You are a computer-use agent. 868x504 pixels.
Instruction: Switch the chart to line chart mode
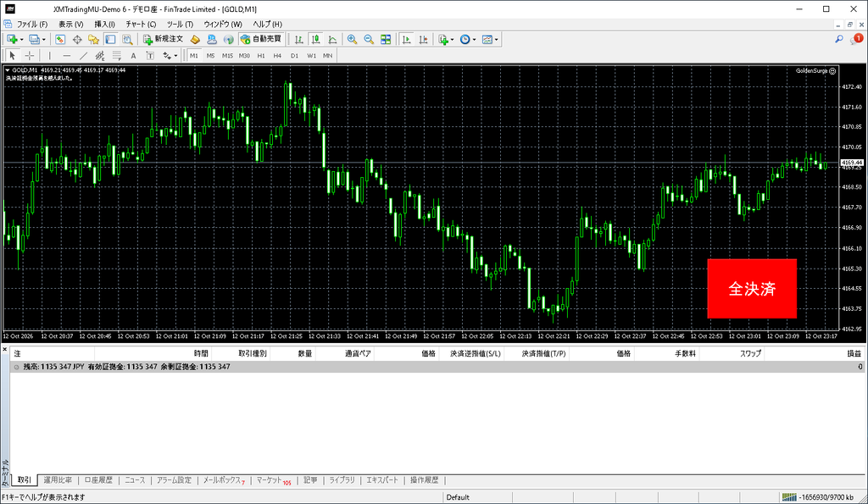[332, 39]
